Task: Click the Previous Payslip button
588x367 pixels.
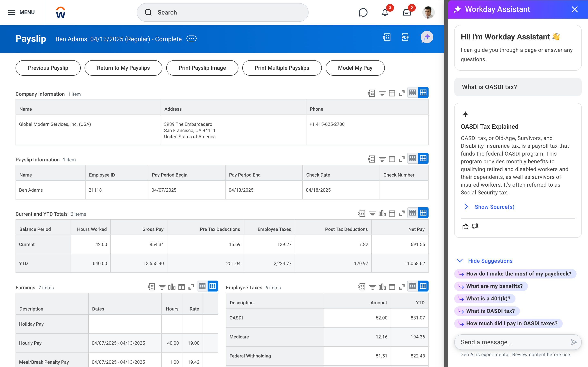Action: coord(48,68)
